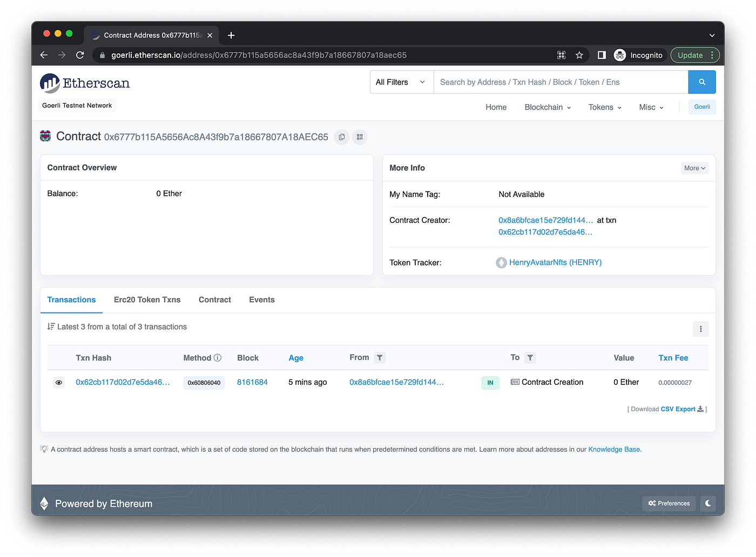Expand the Tokens menu
The height and width of the screenshot is (557, 756).
(x=605, y=107)
